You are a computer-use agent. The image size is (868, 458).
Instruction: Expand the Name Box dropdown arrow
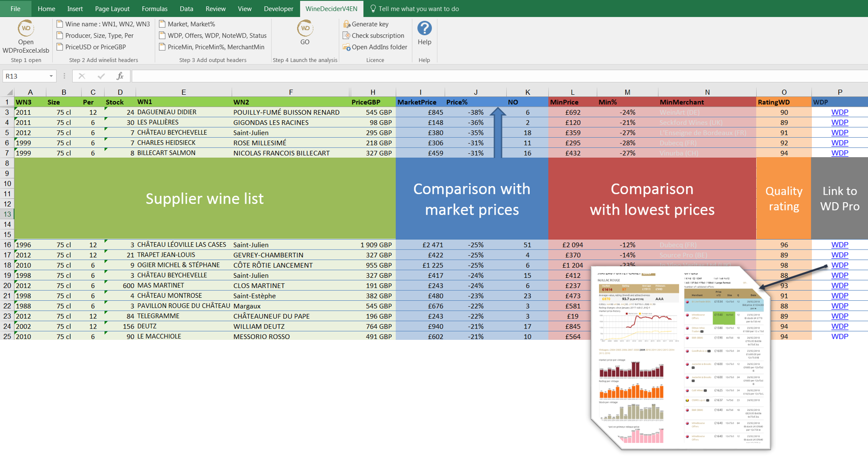pos(51,76)
